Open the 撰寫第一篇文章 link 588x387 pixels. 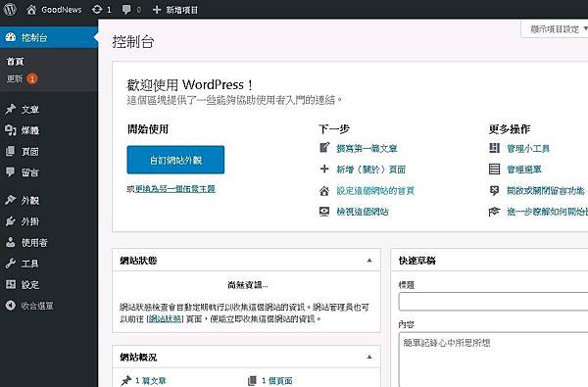(367, 149)
